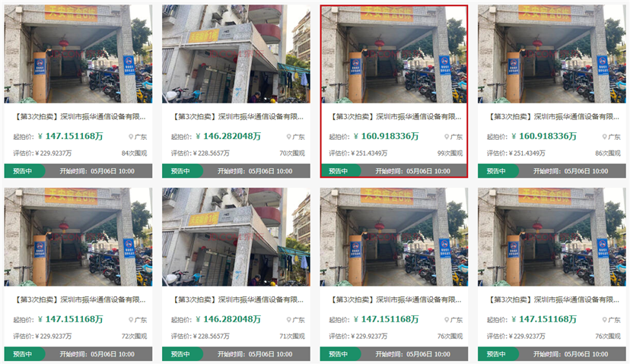
Task: Click the 预告中 badge on the 99次围观 listing
Action: pyautogui.click(x=340, y=171)
